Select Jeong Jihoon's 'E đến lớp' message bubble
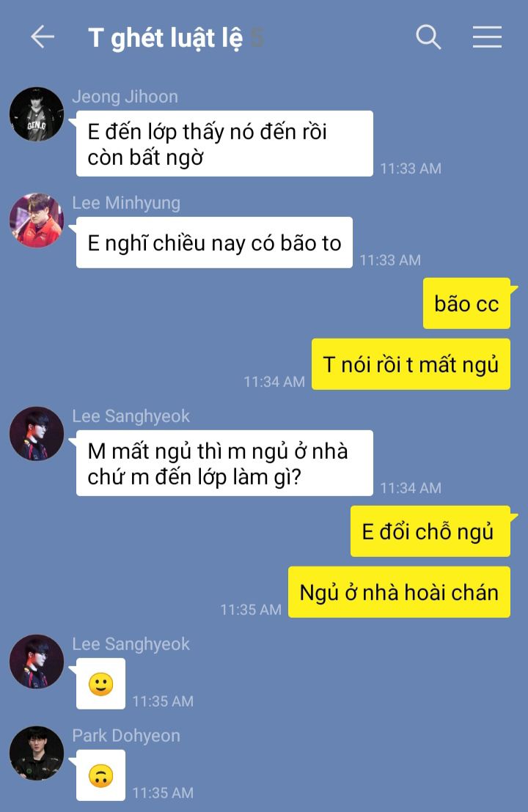 [x=225, y=144]
